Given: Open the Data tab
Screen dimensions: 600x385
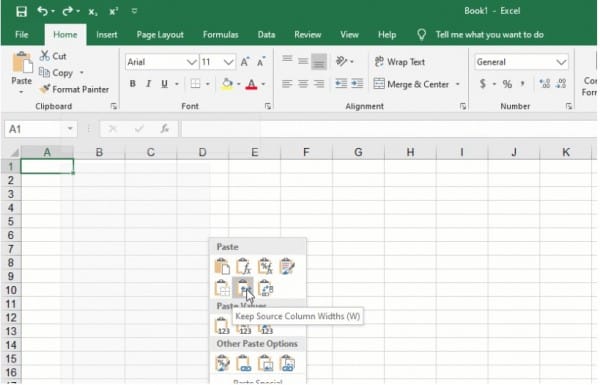Looking at the screenshot, I should [x=266, y=35].
